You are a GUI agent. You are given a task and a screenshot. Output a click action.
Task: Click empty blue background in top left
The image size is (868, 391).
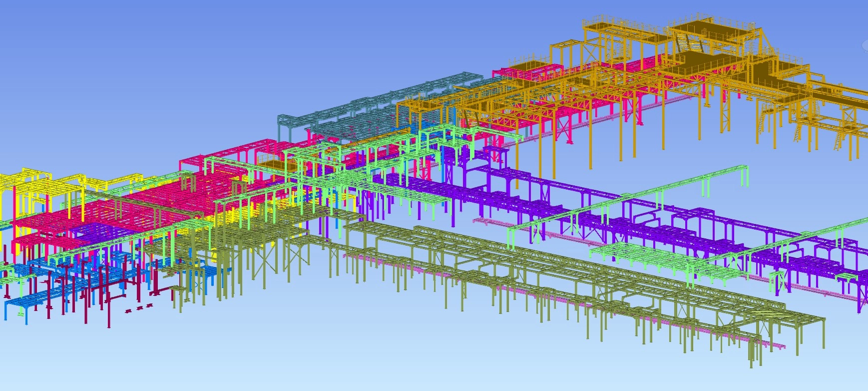[100, 50]
